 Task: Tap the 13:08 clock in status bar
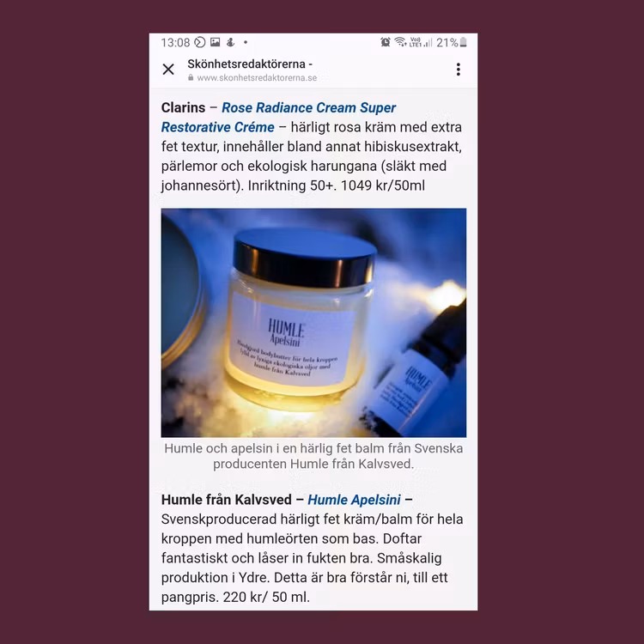point(175,42)
